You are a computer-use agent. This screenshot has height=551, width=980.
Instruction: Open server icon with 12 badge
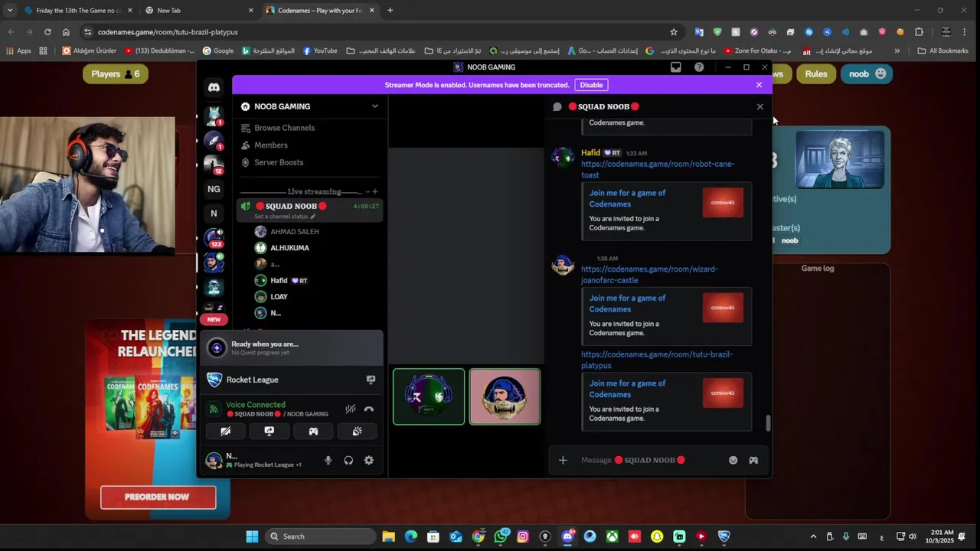point(214,165)
